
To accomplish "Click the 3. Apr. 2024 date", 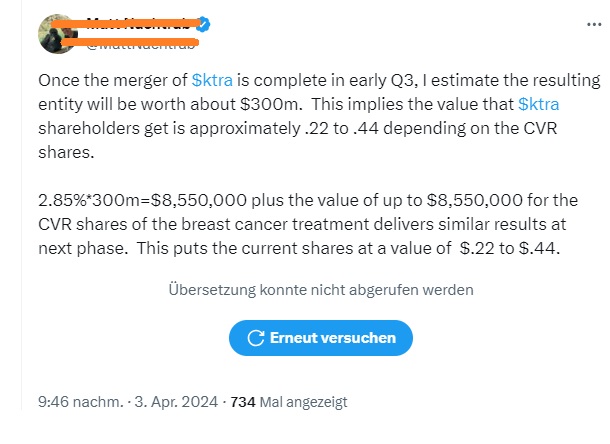I will pos(176,403).
